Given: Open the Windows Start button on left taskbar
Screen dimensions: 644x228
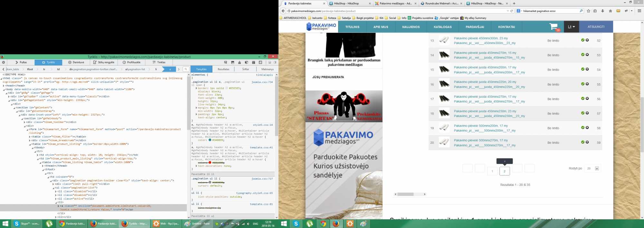Looking at the screenshot, I should click(x=5, y=223).
